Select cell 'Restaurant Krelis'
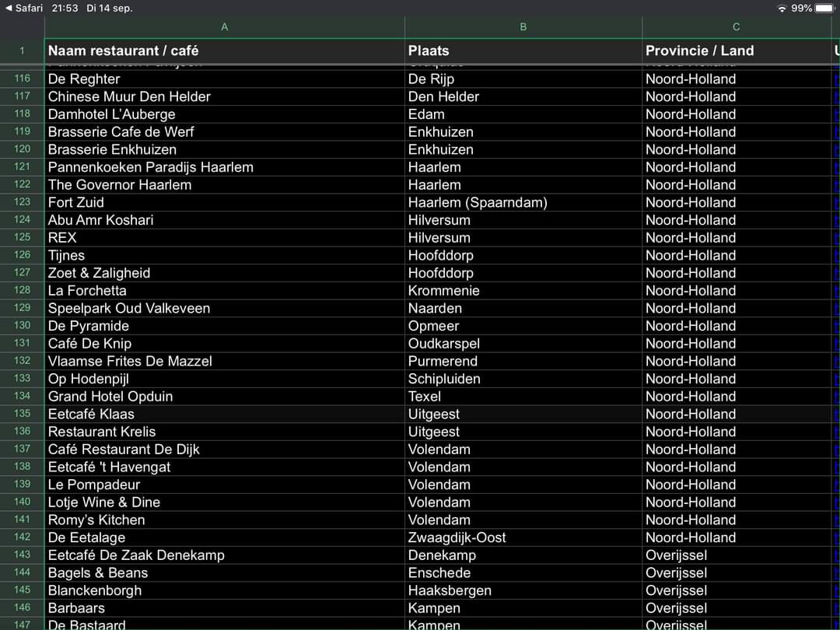 click(225, 432)
